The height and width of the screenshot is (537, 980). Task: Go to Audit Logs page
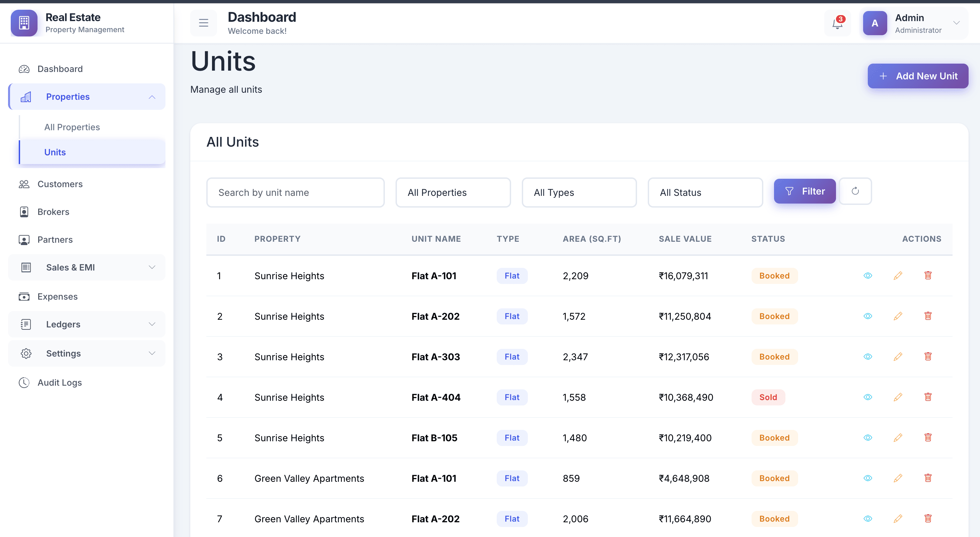pos(59,383)
